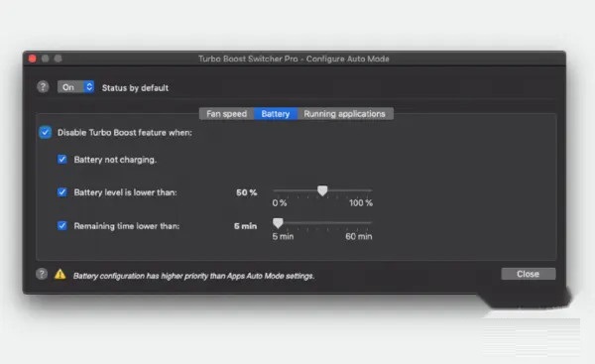Uncheck the Battery not charging option

tap(61, 159)
